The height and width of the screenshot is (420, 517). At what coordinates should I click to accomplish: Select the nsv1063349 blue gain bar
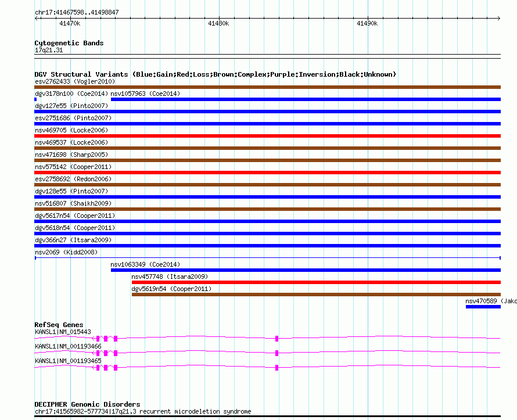point(305,270)
